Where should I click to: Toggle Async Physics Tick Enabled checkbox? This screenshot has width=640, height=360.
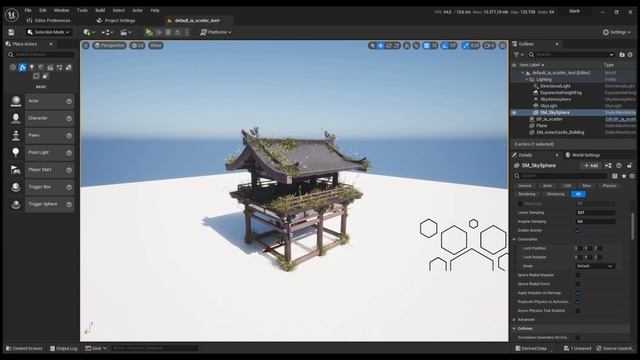(578, 311)
